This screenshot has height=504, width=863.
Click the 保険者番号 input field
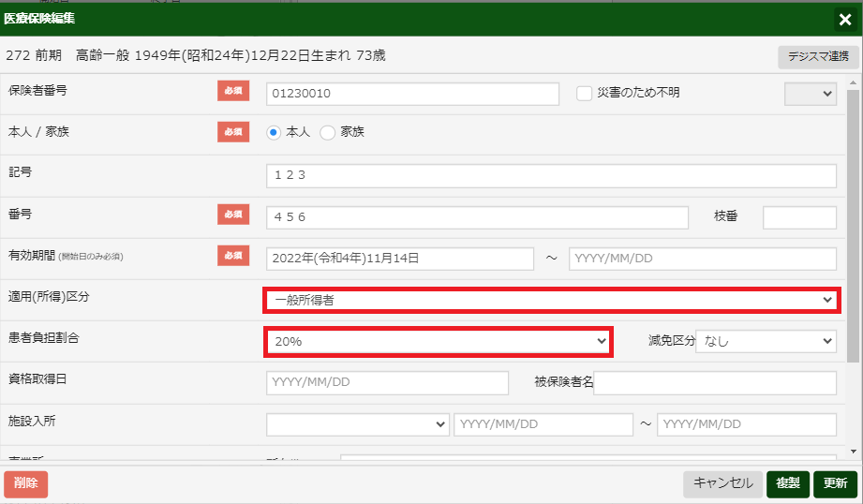pyautogui.click(x=412, y=94)
